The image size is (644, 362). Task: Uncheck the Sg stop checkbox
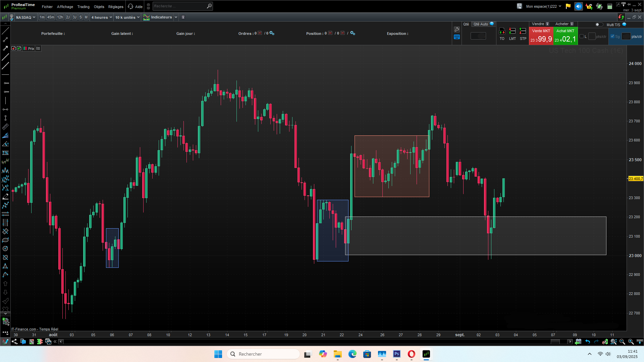[x=612, y=36]
